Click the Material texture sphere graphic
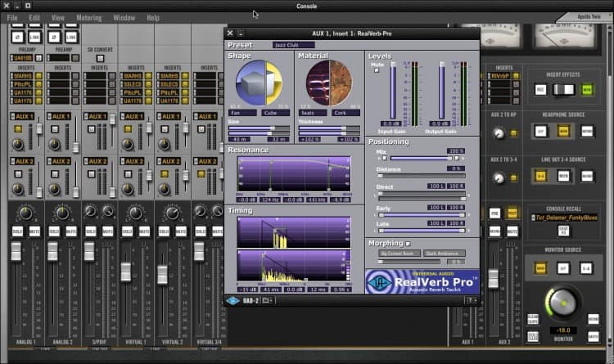 329,83
